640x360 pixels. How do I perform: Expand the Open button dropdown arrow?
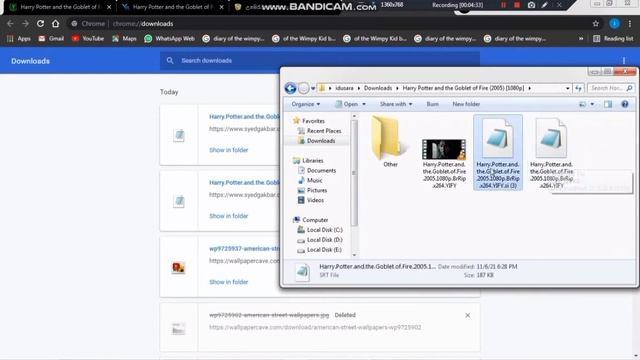coord(364,104)
